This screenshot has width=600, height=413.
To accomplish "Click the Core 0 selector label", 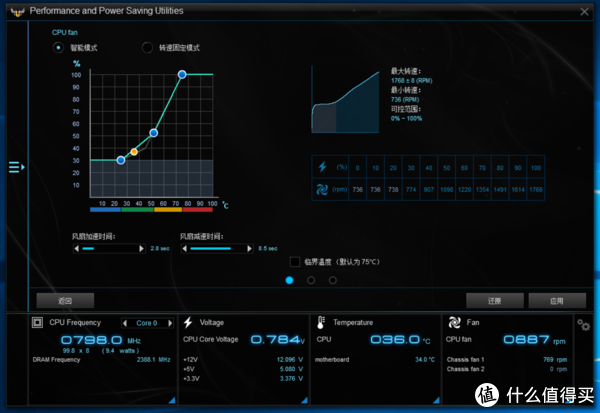I will (x=147, y=323).
